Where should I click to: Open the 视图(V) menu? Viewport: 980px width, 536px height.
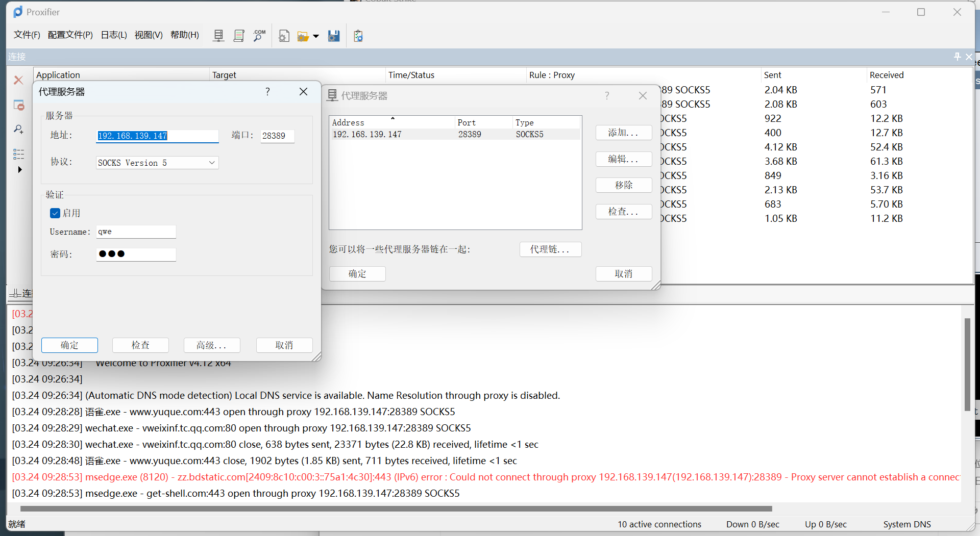click(x=149, y=35)
